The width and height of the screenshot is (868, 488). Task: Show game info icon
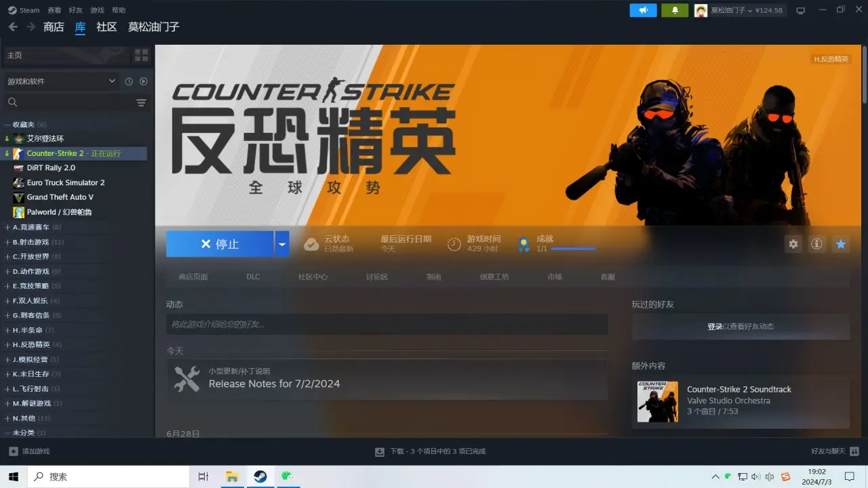816,244
